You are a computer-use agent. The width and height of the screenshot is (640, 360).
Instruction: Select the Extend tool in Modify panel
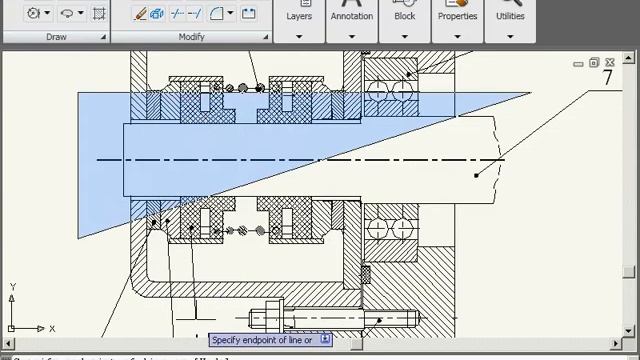click(195, 13)
